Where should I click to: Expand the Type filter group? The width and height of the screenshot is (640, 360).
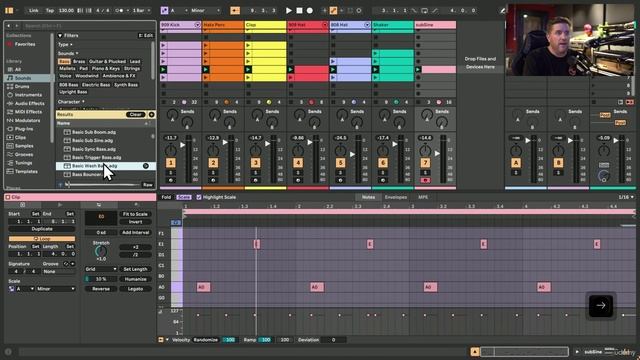(65, 44)
